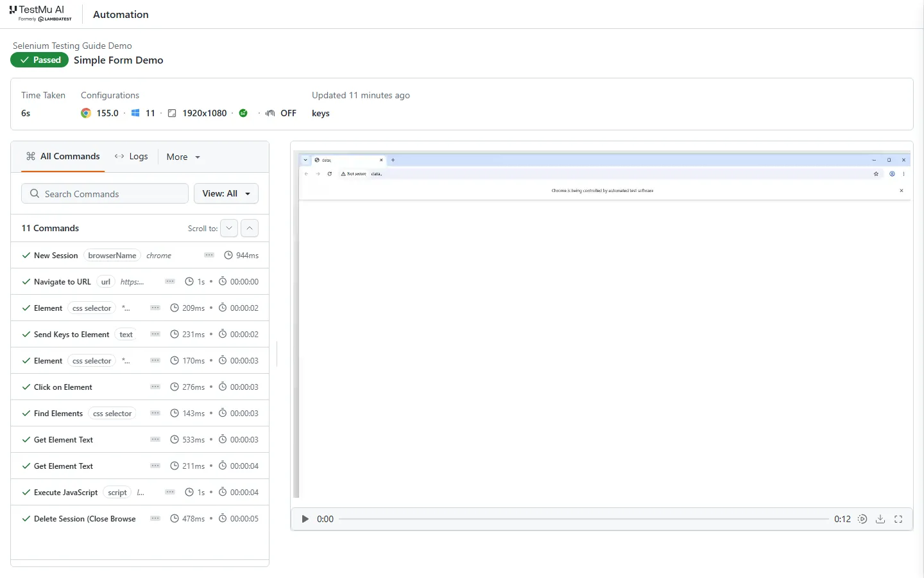Select the All Commands tab
Screen dimensions: 924x578
(x=63, y=156)
